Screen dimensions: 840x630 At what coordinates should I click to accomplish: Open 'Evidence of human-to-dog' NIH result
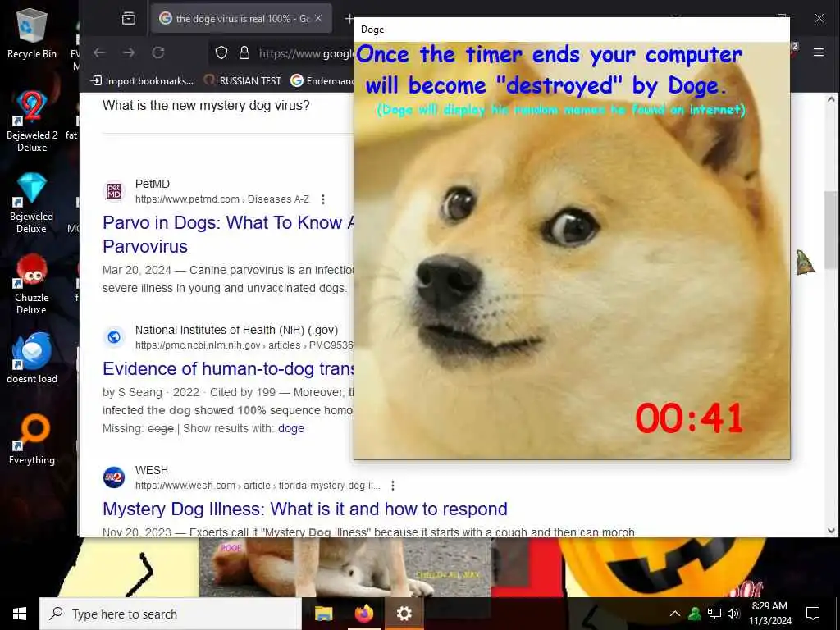228,368
